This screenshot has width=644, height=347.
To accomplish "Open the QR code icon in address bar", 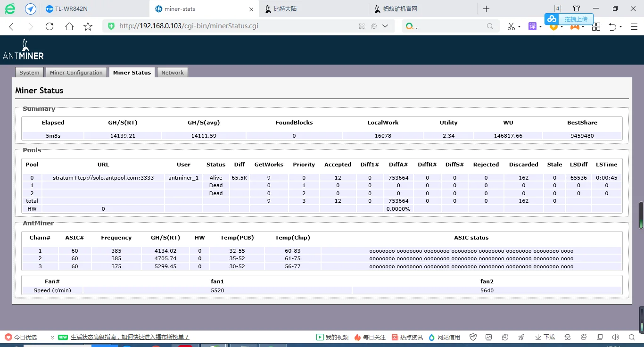I will click(x=362, y=26).
